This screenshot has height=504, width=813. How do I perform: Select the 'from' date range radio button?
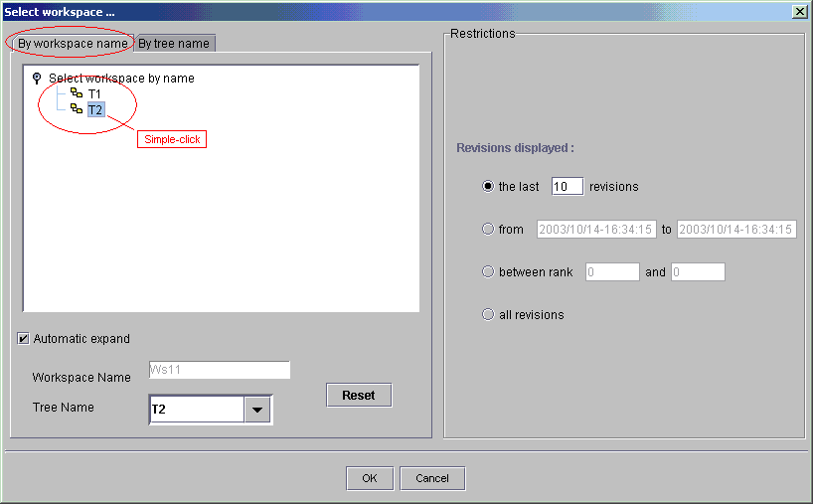coord(488,229)
